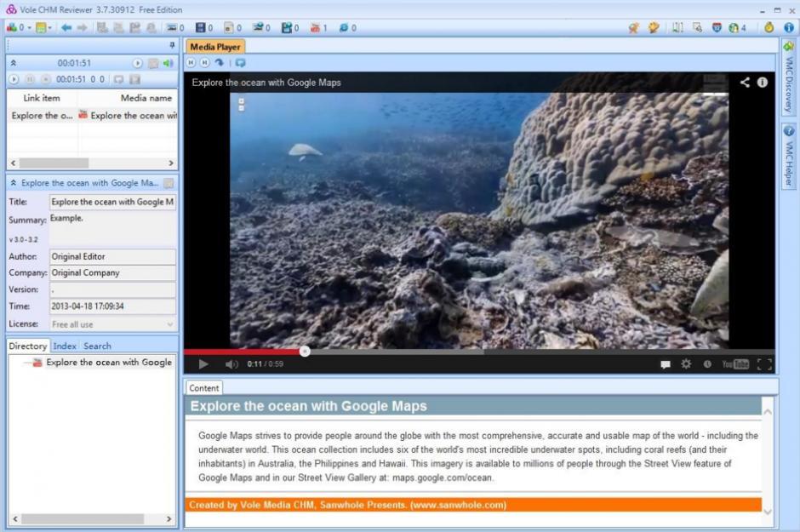Click the small play button beside the top 00:01:51
The width and height of the screenshot is (800, 532).
(x=137, y=63)
